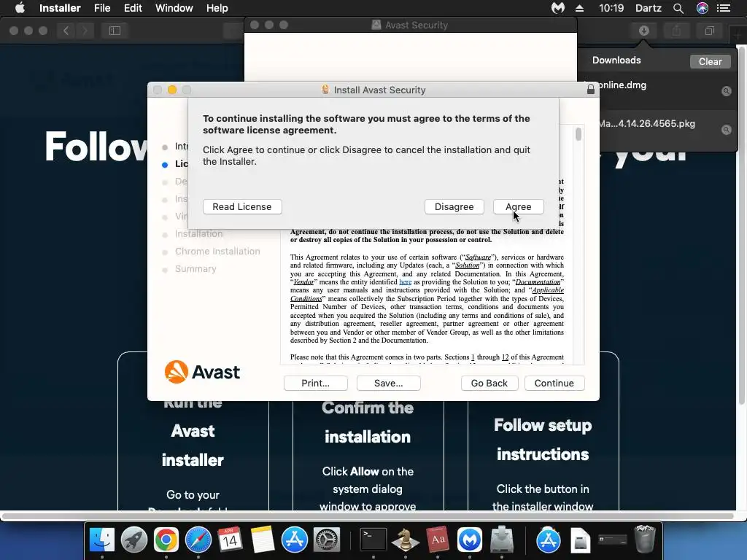The image size is (747, 560).
Task: Show the Safari tab overview
Action: coord(709,31)
